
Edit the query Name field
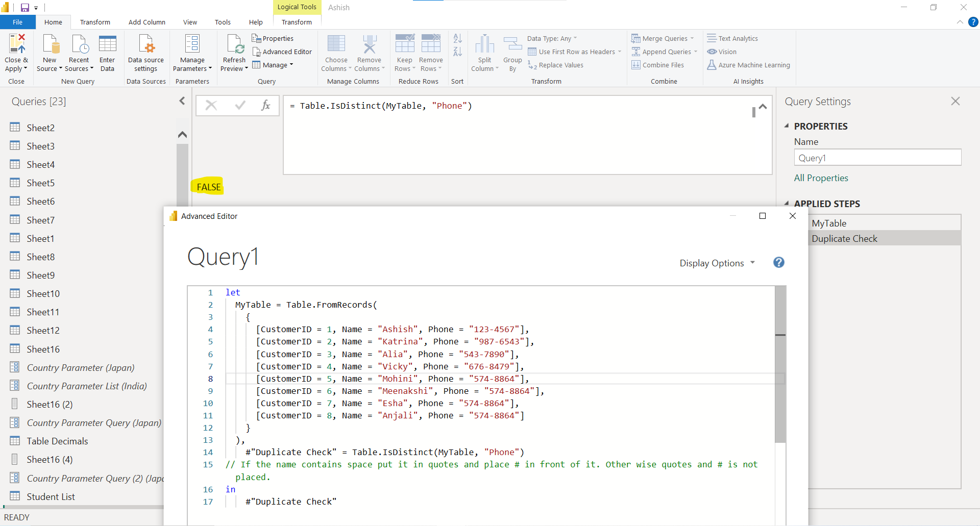[877, 158]
